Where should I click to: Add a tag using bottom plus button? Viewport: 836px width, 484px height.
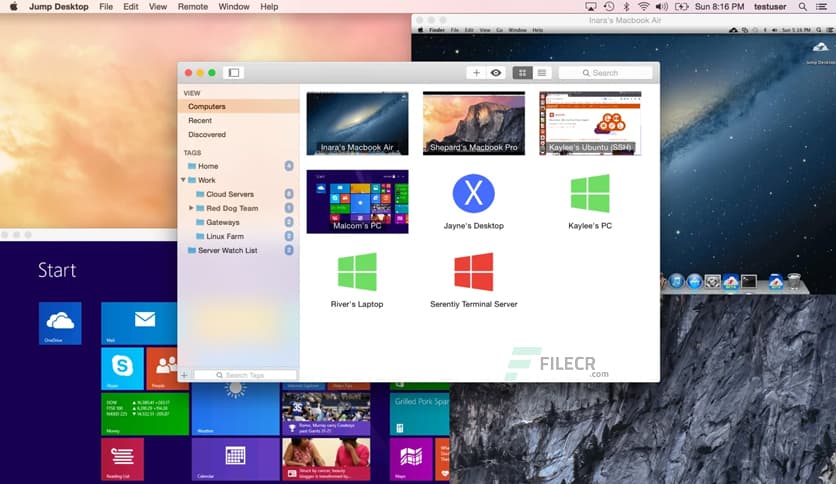[x=184, y=375]
